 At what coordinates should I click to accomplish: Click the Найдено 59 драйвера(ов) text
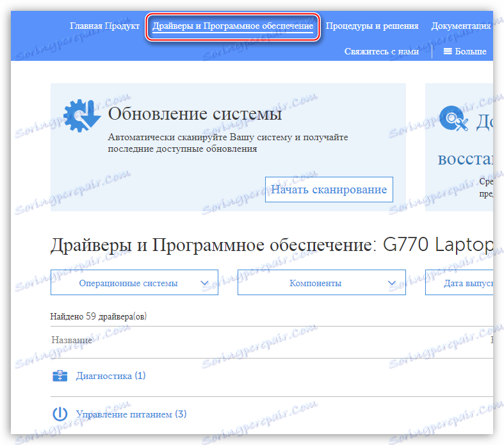(x=99, y=316)
